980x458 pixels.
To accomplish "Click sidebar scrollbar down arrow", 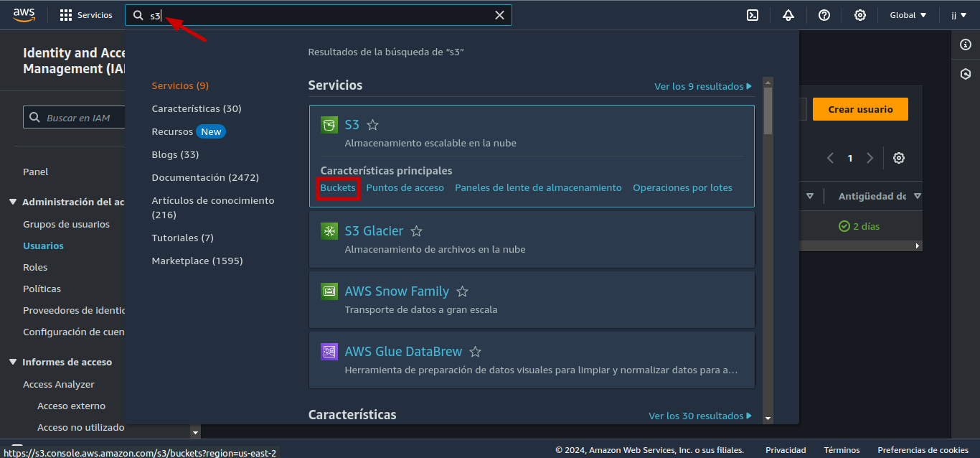I will (x=195, y=433).
